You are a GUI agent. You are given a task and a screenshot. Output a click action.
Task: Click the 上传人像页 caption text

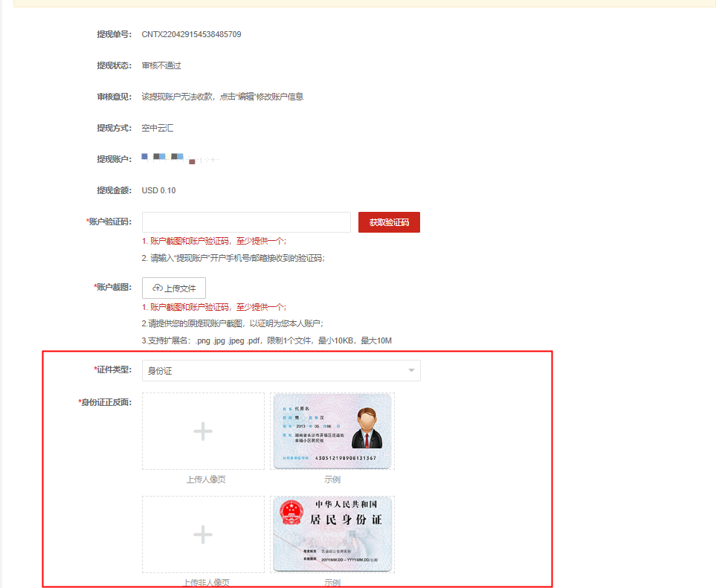pos(206,479)
